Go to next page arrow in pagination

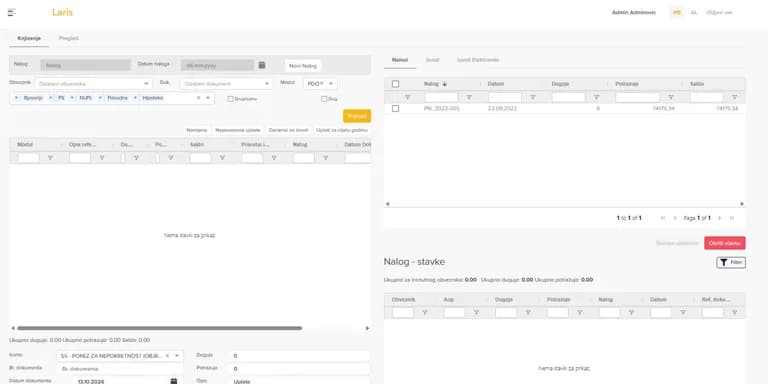(720, 218)
